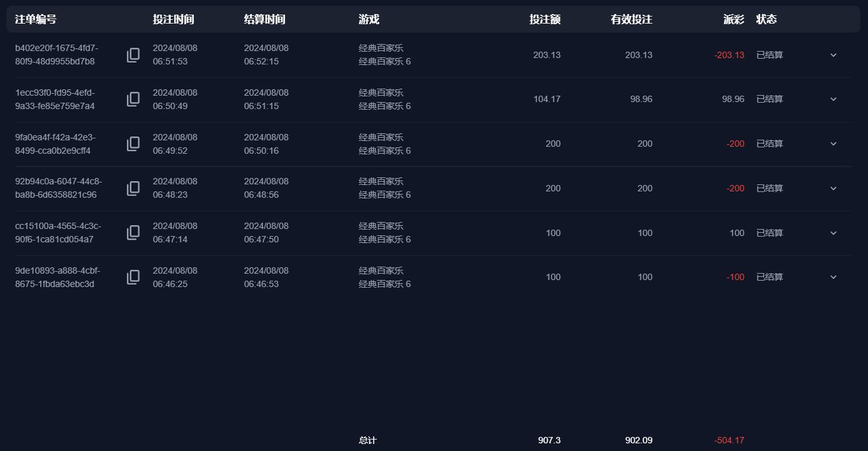The width and height of the screenshot is (868, 451).
Task: Expand the row with 98.96 payout
Action: (833, 99)
